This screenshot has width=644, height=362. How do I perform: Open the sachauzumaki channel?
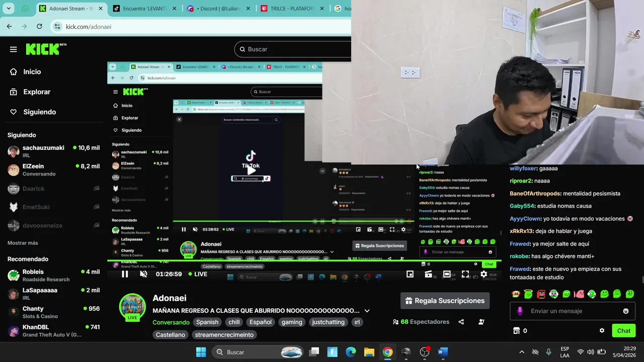tap(53, 151)
